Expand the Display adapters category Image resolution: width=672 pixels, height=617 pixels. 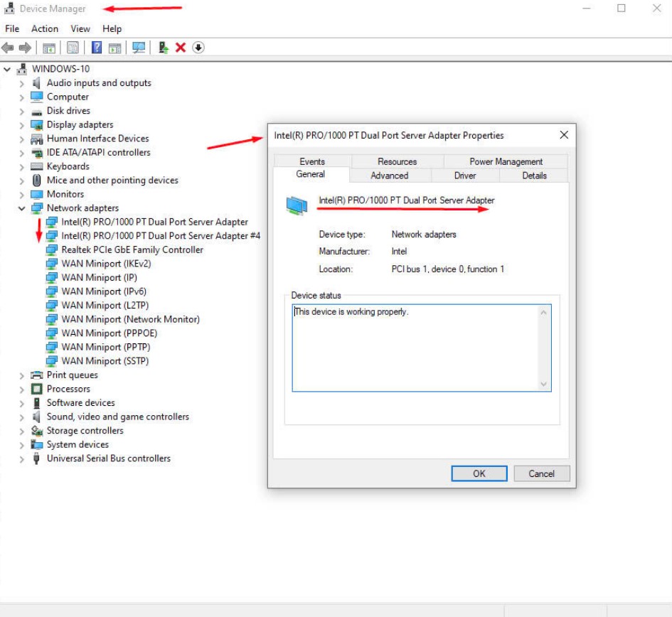click(21, 125)
